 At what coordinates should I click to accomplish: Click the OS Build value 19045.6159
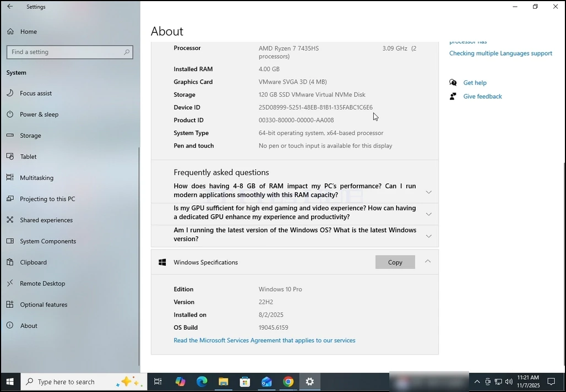[273, 328]
